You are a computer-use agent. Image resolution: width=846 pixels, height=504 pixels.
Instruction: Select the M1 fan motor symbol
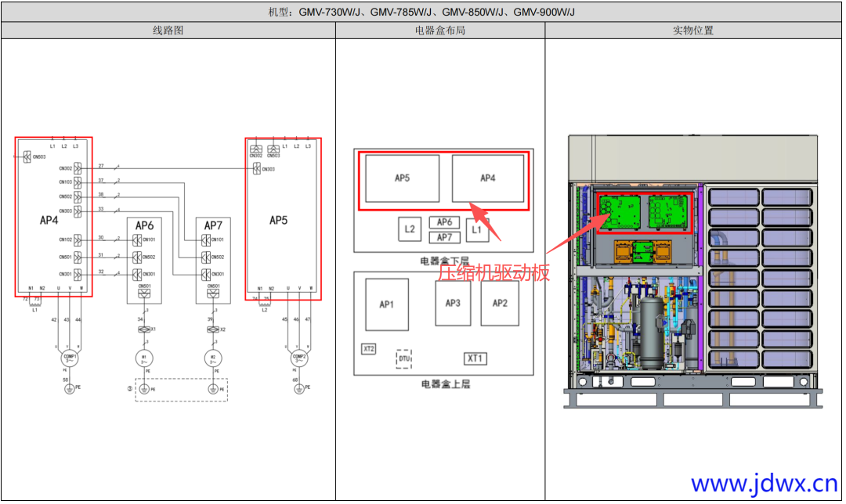[143, 358]
